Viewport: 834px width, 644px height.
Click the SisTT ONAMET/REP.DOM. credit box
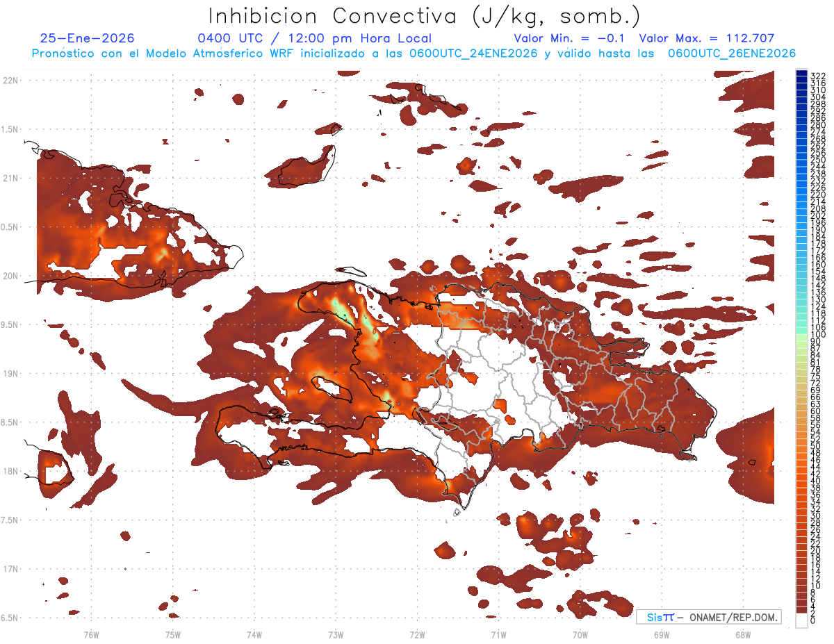coord(709,617)
